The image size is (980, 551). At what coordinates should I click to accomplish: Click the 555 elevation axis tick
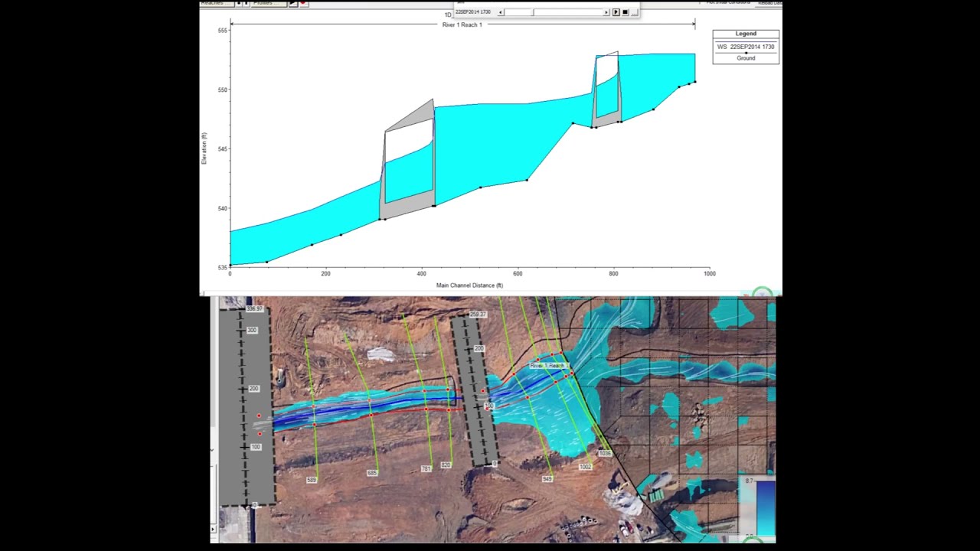click(223, 31)
